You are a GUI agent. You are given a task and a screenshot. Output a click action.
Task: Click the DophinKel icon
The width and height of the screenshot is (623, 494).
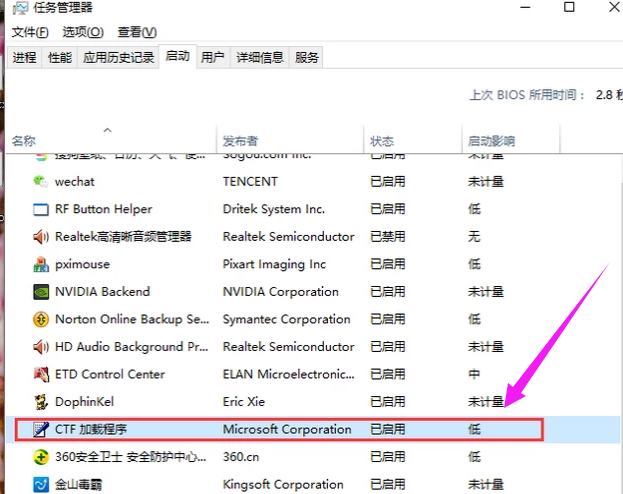click(40, 402)
